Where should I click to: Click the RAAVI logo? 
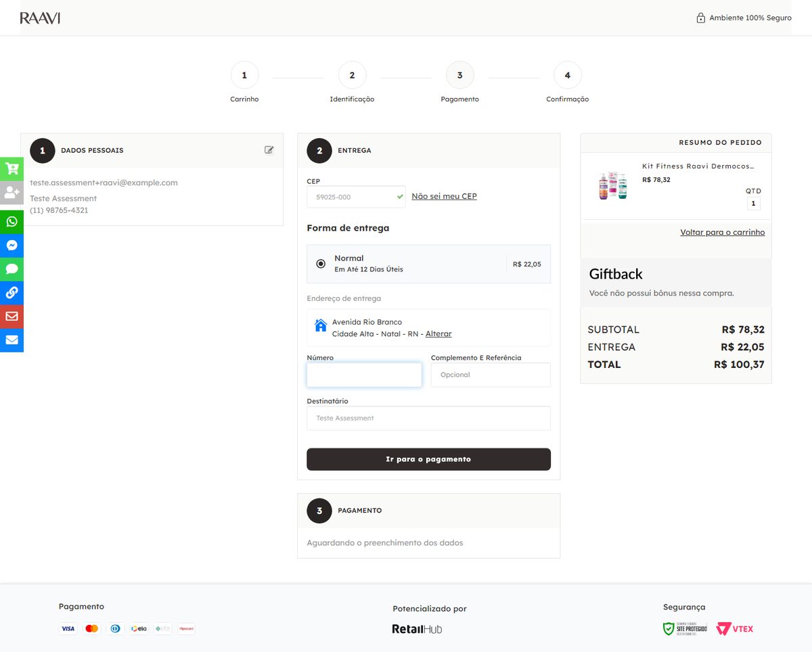[40, 18]
